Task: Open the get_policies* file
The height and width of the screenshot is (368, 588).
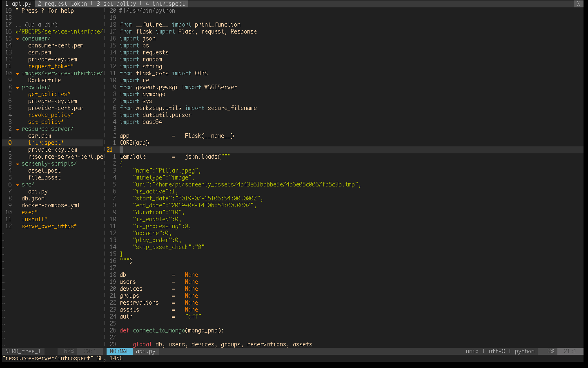Action: point(49,94)
